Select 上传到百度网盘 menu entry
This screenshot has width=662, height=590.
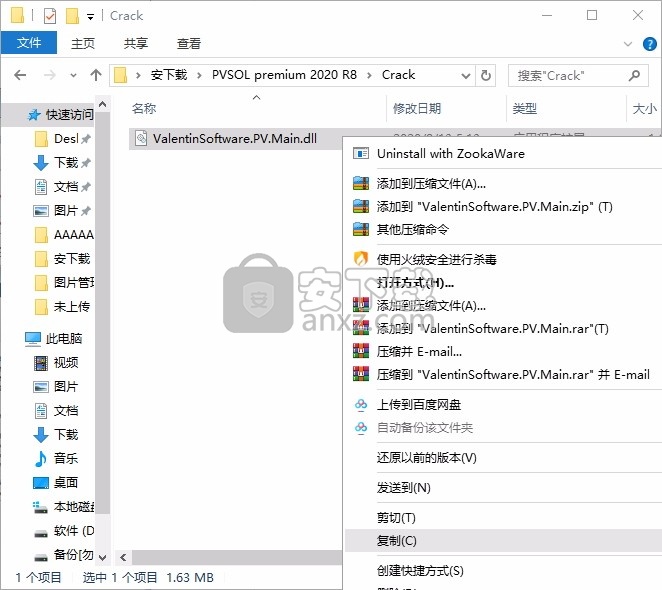click(x=503, y=405)
